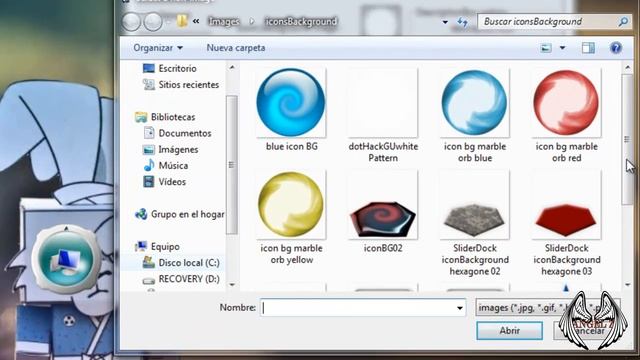Click the file list scroll down arrow
This screenshot has height=360, width=640.
pyautogui.click(x=628, y=284)
